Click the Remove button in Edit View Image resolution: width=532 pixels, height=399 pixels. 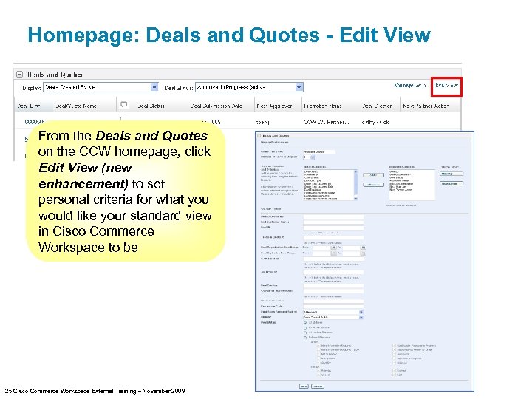[x=373, y=185]
